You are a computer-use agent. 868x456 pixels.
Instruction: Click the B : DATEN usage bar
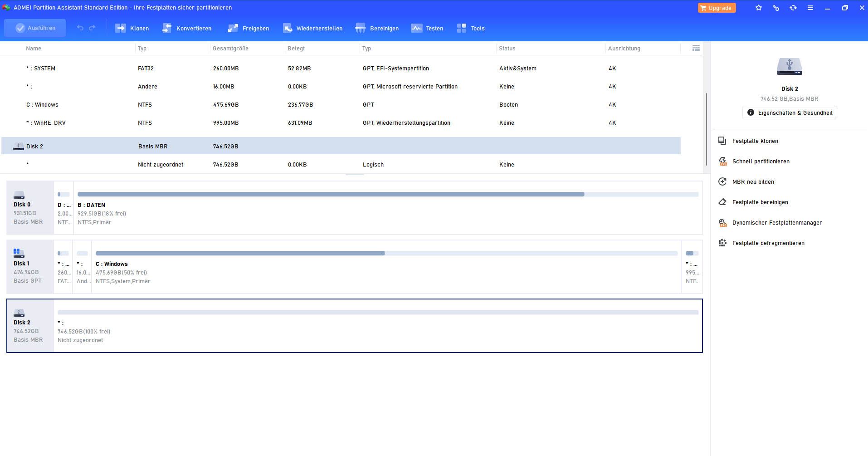388,194
